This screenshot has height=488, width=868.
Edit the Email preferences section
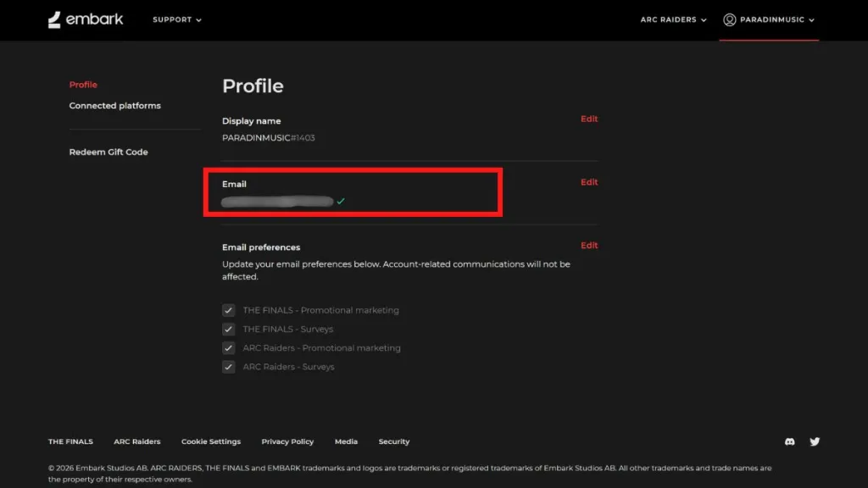point(589,245)
